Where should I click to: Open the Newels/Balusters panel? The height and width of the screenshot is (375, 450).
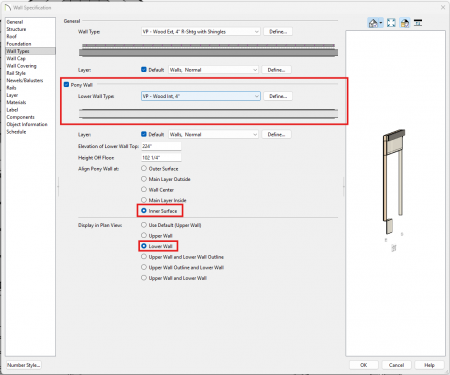coord(25,80)
